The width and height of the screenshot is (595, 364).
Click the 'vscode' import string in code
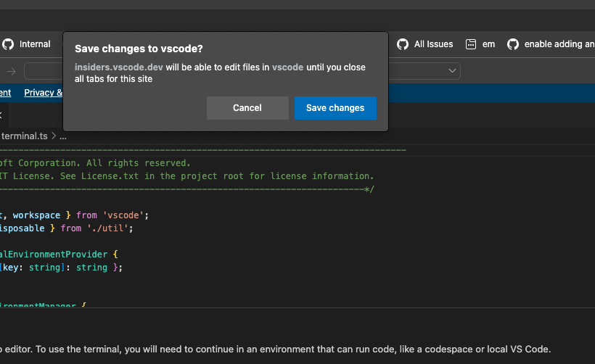[126, 215]
